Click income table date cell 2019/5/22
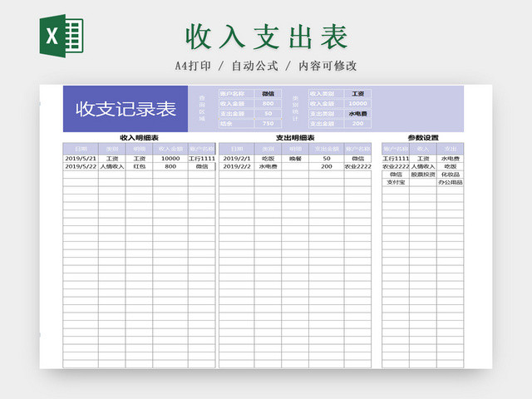 point(81,166)
